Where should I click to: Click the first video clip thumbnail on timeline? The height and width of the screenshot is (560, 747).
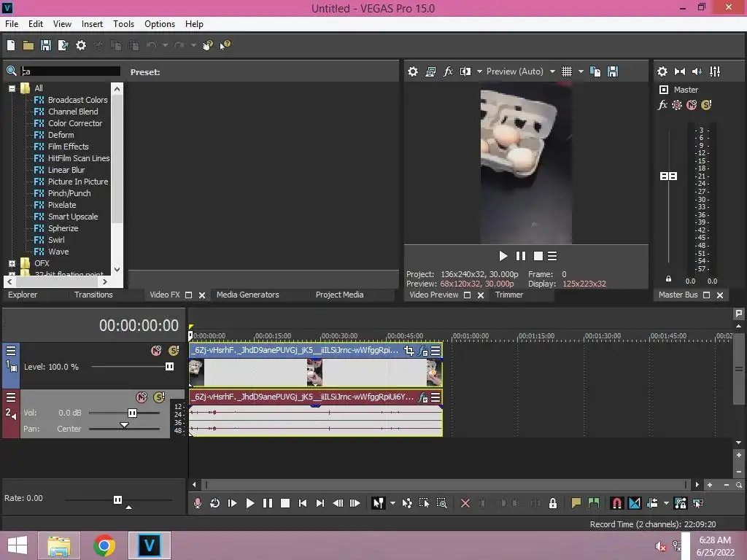[196, 373]
